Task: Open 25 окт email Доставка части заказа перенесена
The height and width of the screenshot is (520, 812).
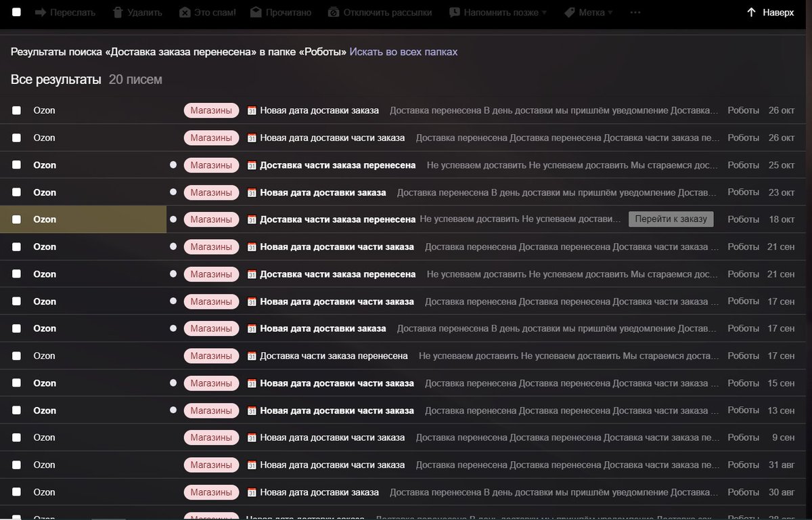Action: coord(338,165)
